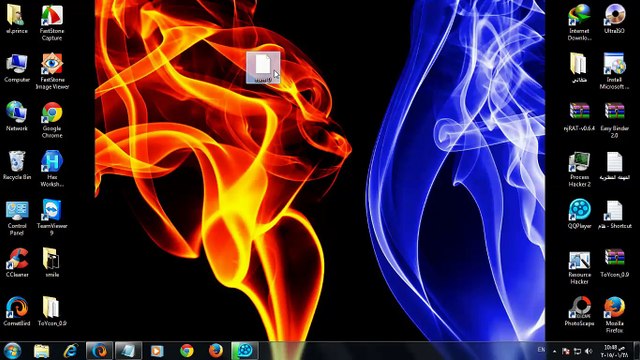Select the Recycle Bin icon

tap(17, 165)
